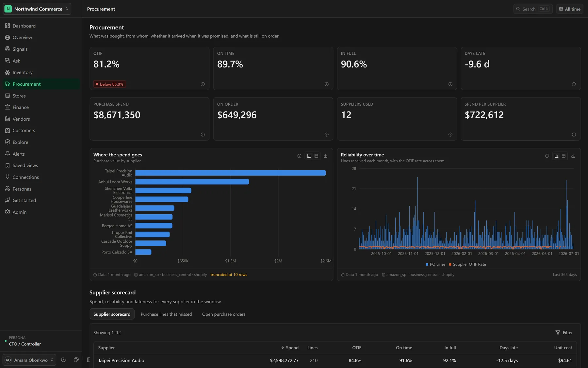This screenshot has height=368, width=588.
Task: Select the Porto Calzado SA spend bar
Action: point(143,252)
